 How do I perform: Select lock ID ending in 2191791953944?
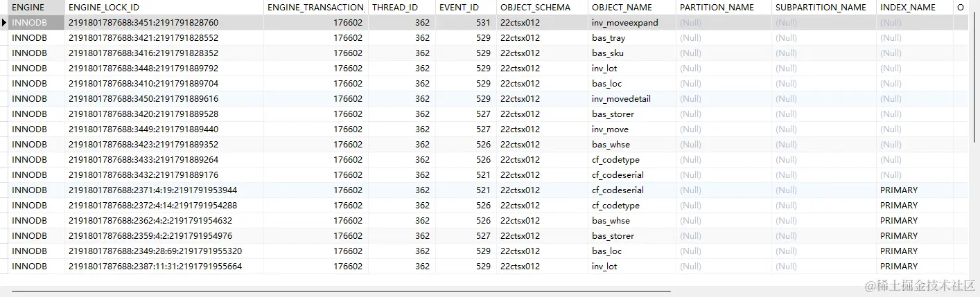[x=164, y=190]
